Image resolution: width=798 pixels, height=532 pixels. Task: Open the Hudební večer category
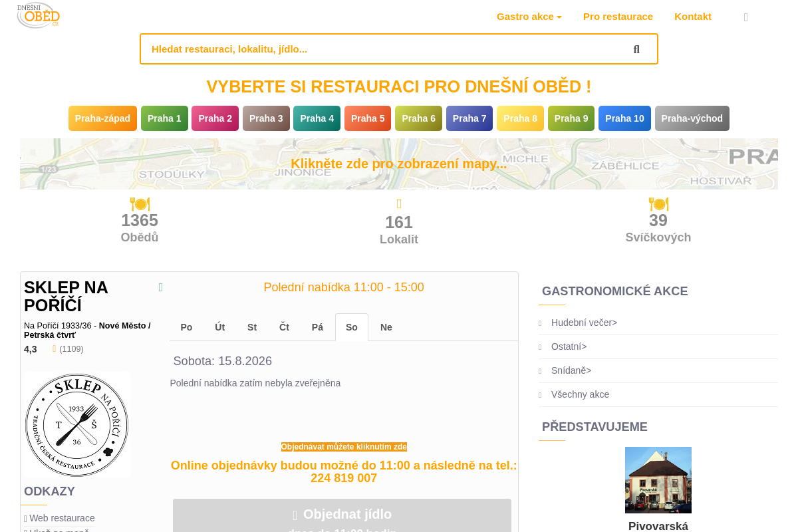[x=584, y=323]
